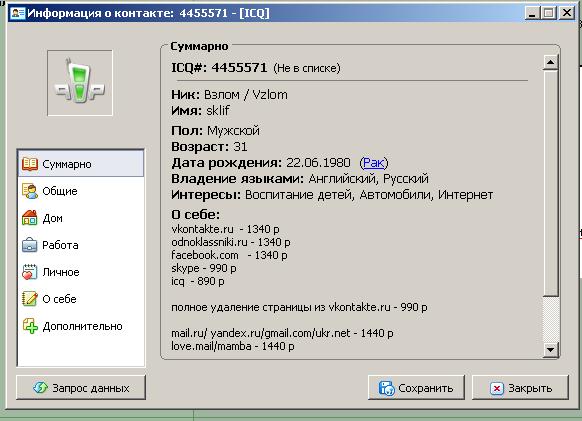The width and height of the screenshot is (582, 421).
Task: Click the line facebook.com - 1340 р
Action: pos(229,255)
